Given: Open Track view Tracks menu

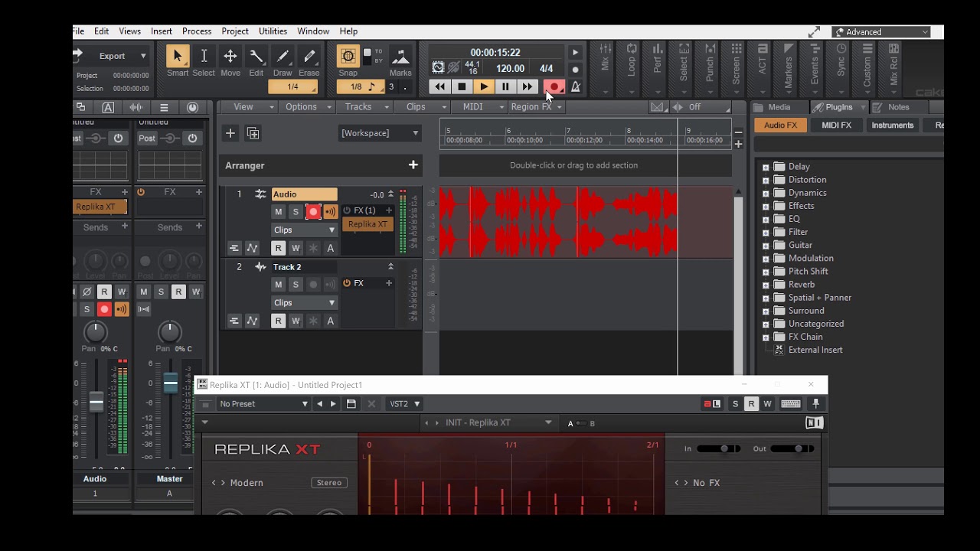Looking at the screenshot, I should point(365,107).
